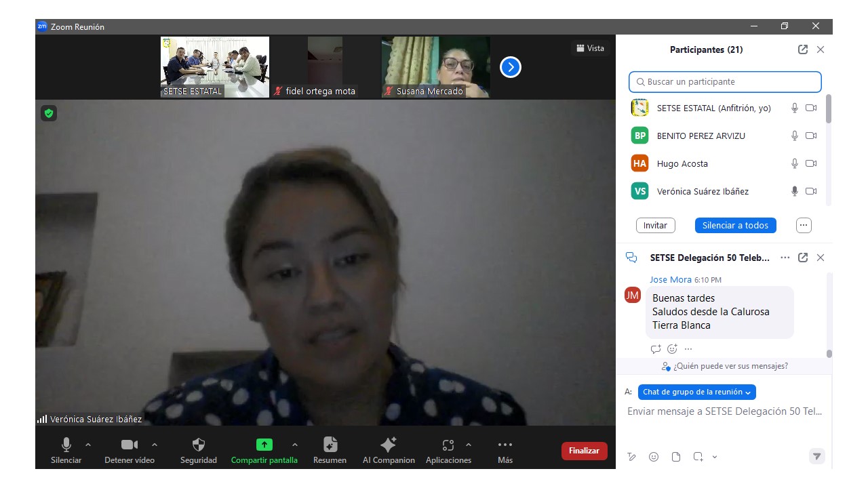The height and width of the screenshot is (488, 868).
Task: Open Chat de grupo recipient dropdown
Action: [696, 392]
